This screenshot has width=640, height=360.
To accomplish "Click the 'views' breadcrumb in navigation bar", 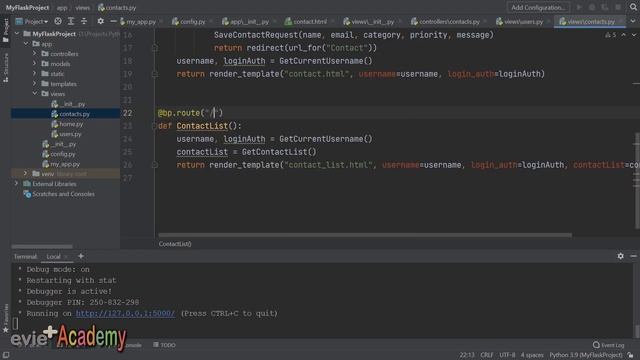I will click(x=82, y=7).
